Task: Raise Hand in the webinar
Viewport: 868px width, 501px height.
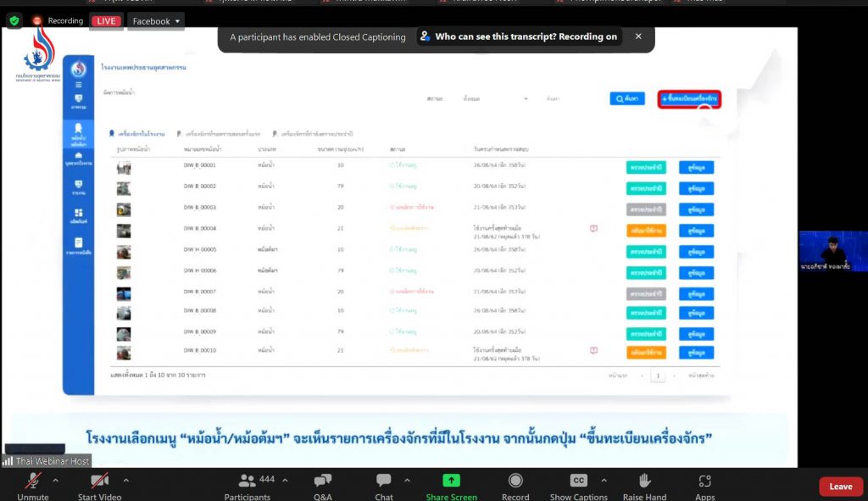Action: point(644,482)
